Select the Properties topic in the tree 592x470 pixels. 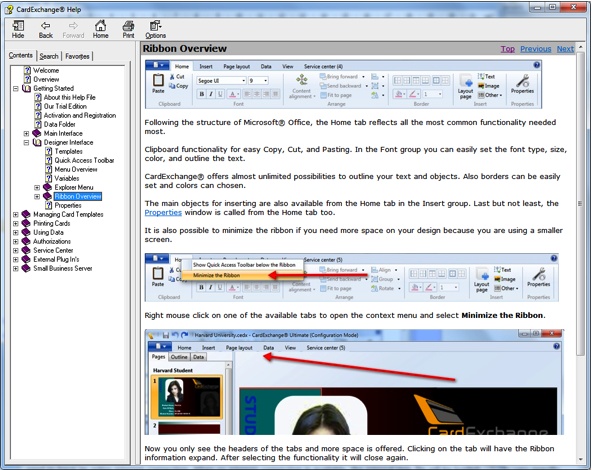(68, 206)
